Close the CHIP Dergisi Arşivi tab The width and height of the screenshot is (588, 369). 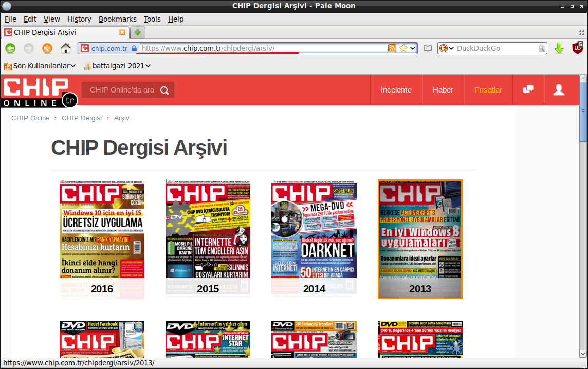[122, 32]
